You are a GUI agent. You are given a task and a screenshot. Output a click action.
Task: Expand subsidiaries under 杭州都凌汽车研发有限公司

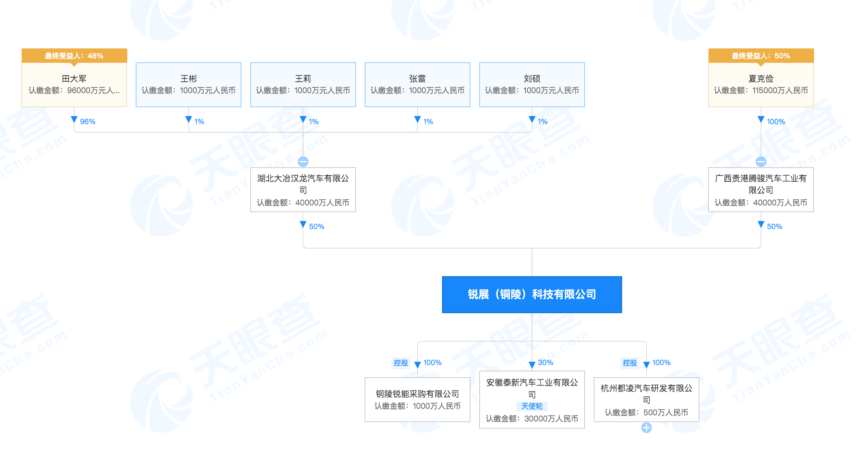pos(646,428)
